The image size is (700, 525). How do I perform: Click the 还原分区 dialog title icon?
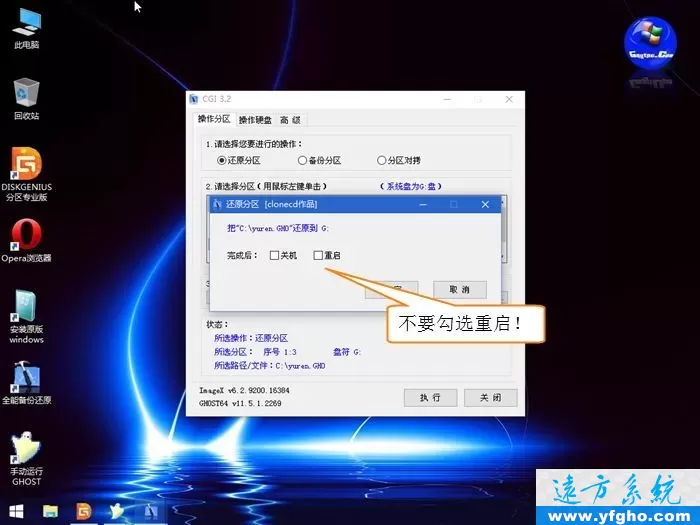pyautogui.click(x=217, y=204)
